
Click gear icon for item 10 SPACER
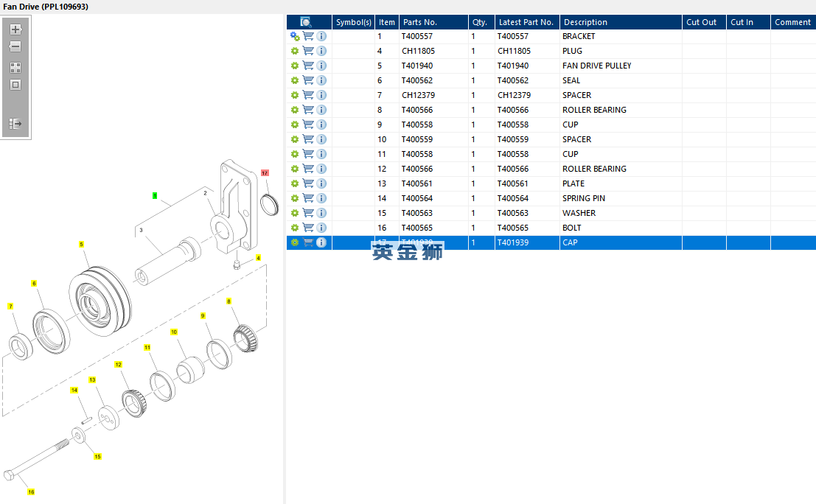(x=295, y=139)
